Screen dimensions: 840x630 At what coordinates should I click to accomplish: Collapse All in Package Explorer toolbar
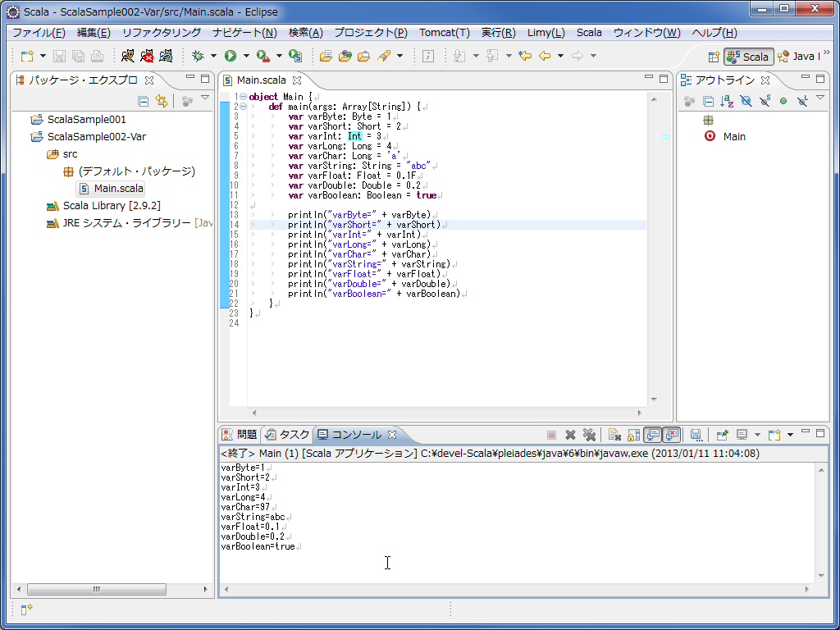143,101
